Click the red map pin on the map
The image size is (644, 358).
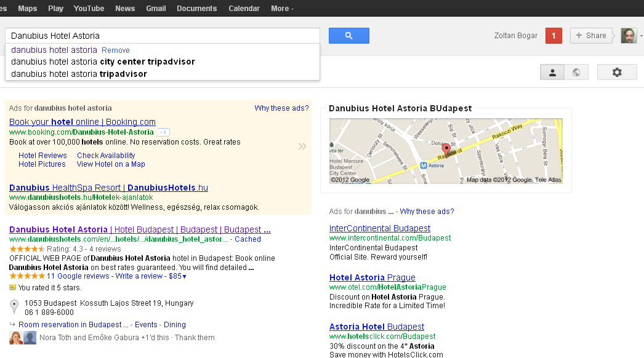pos(446,149)
